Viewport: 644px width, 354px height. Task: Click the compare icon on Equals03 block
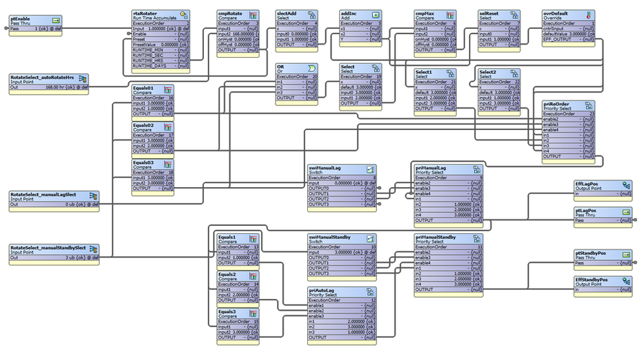tap(168, 164)
